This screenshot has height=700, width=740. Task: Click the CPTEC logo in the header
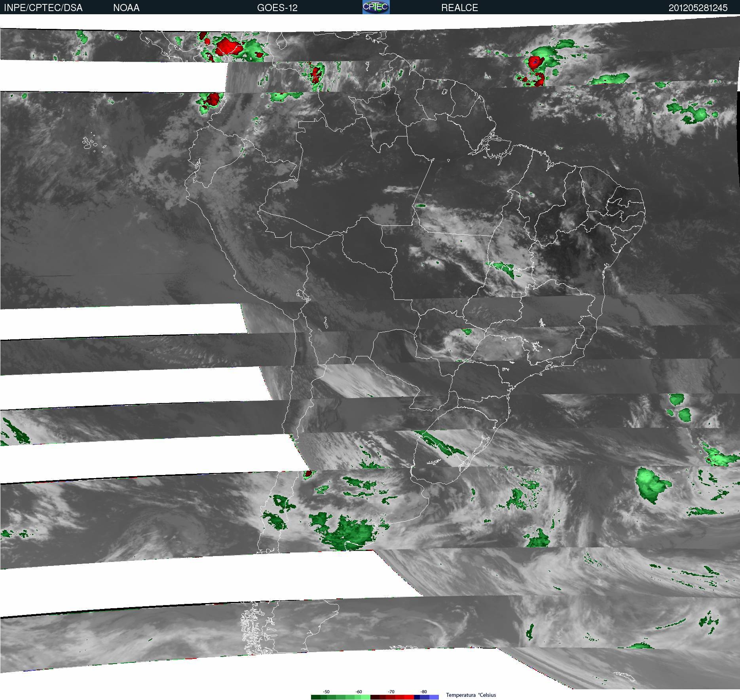pyautogui.click(x=376, y=7)
